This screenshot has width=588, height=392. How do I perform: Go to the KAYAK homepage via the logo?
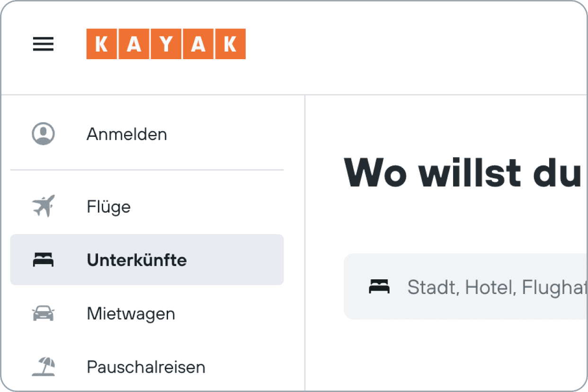(x=166, y=44)
